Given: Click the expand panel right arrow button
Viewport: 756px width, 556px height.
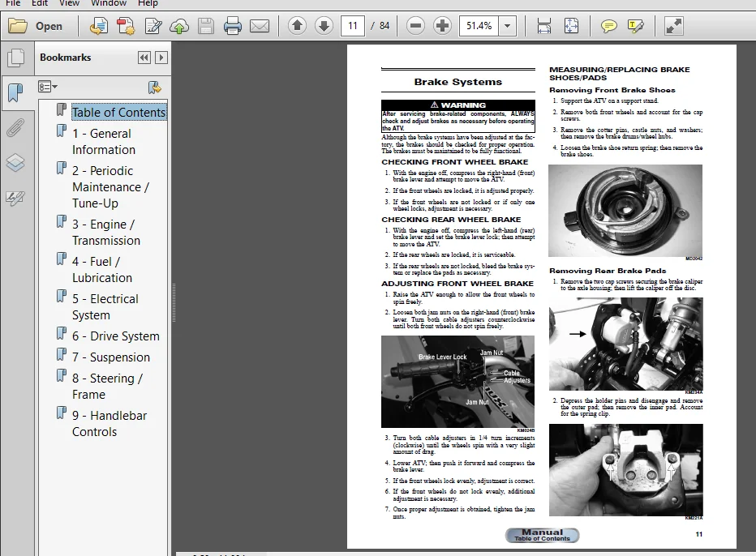Looking at the screenshot, I should tap(161, 58).
